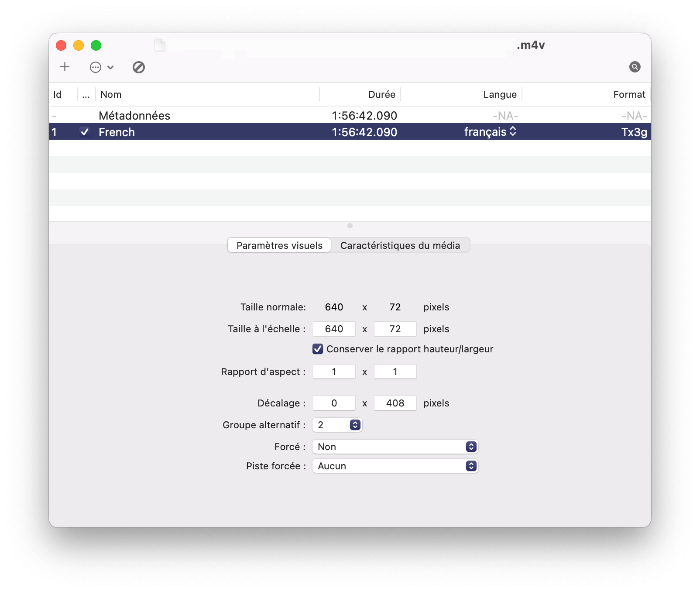Click the second Rapport d'aspect field
The width and height of the screenshot is (700, 592).
[395, 372]
